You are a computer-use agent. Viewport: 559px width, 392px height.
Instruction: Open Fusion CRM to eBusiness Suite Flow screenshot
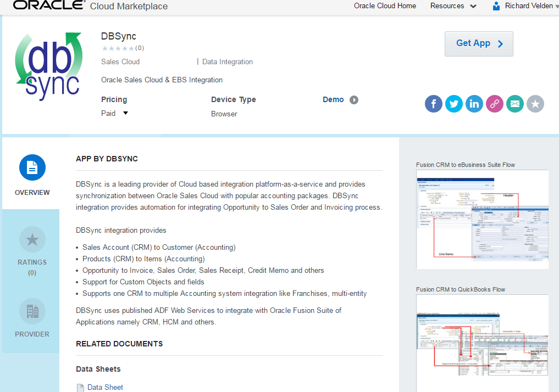click(x=483, y=219)
